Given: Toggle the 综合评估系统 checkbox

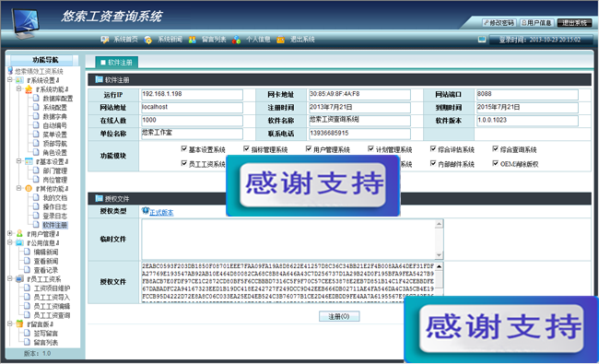Looking at the screenshot, I should [x=433, y=149].
